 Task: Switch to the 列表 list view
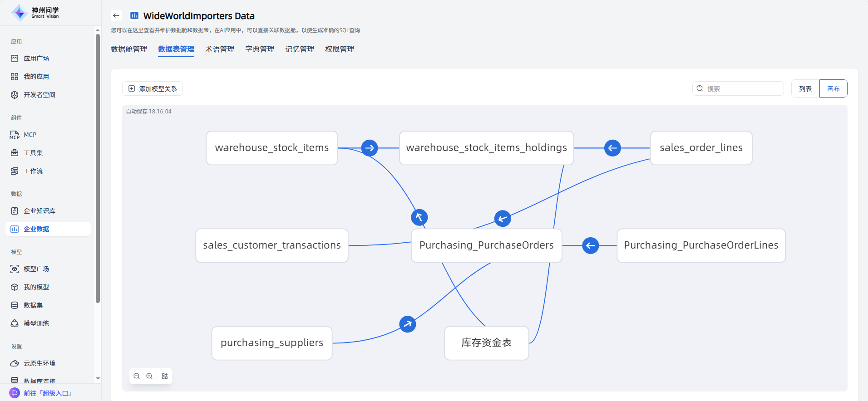pos(805,88)
